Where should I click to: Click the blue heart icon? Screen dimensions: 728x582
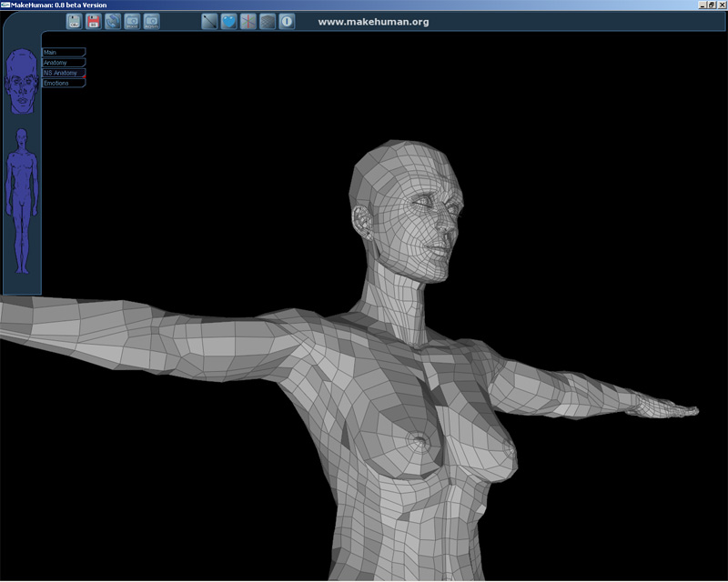click(228, 21)
